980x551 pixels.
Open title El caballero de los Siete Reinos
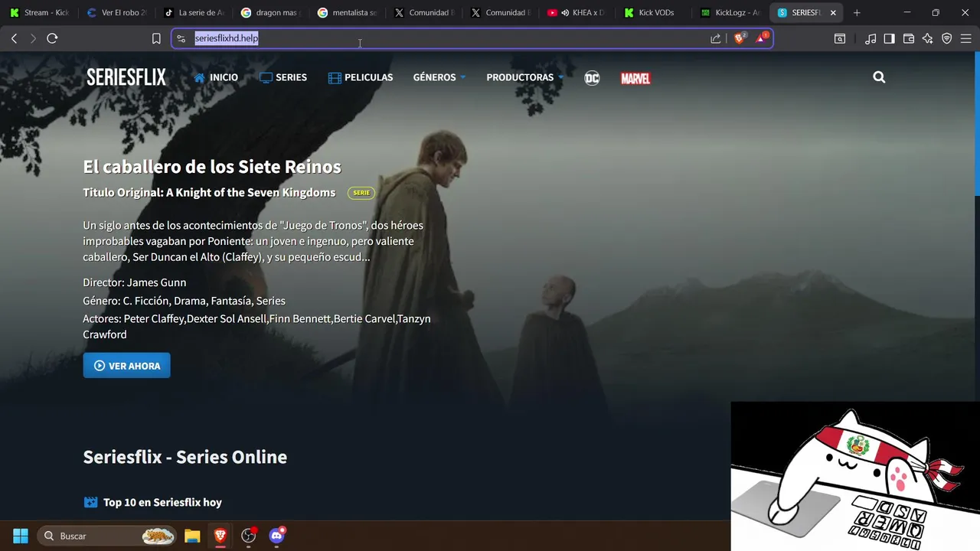pos(212,167)
